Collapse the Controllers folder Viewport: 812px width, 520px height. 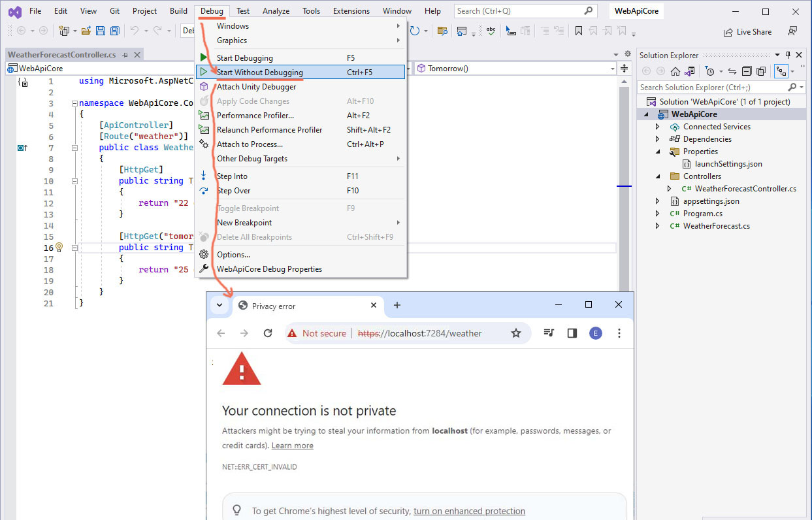658,176
